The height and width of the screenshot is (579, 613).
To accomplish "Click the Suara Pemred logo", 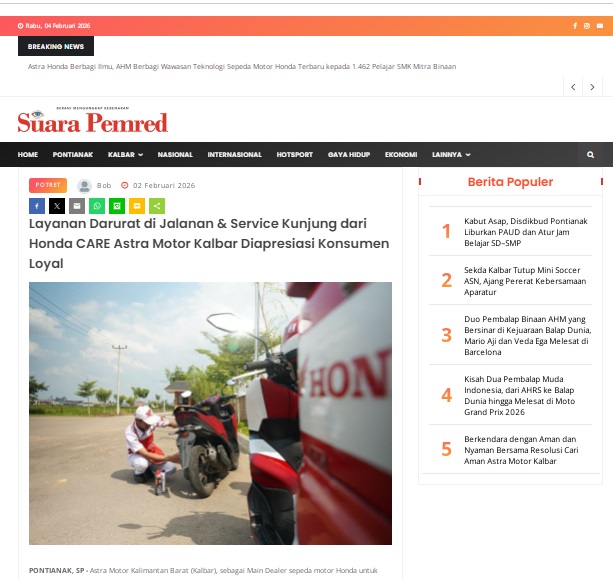I will click(x=93, y=120).
